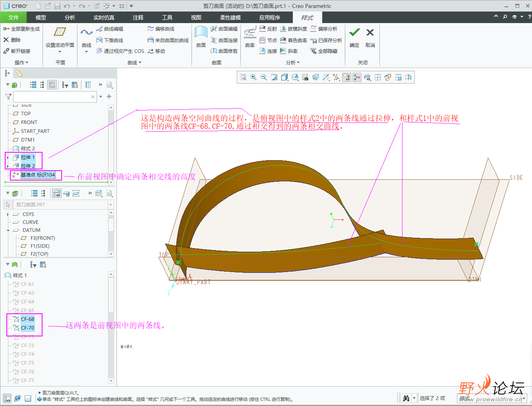The image size is (532, 406).
Task: Click 断开链接 unlink button
Action: [x=17, y=51]
